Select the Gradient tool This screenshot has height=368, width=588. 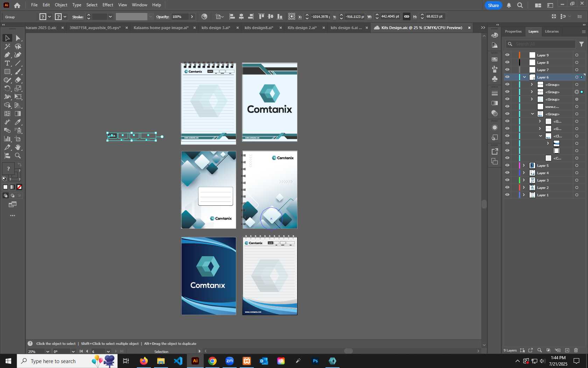click(18, 114)
